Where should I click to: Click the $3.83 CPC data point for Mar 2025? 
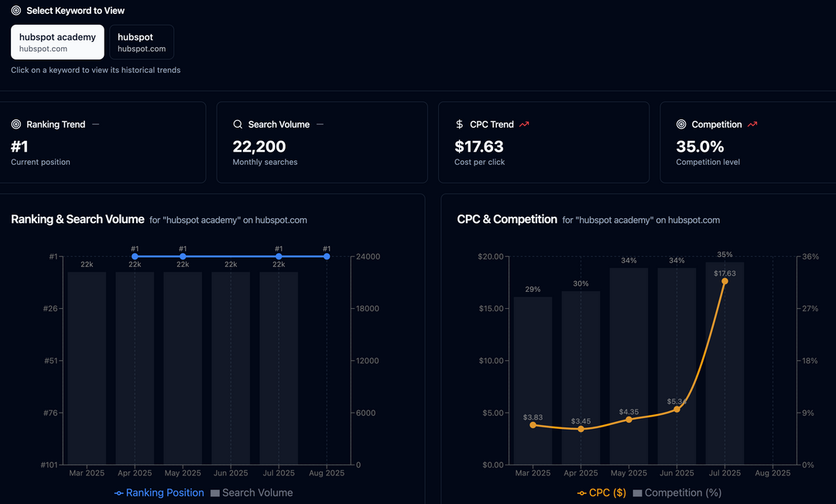pos(533,425)
